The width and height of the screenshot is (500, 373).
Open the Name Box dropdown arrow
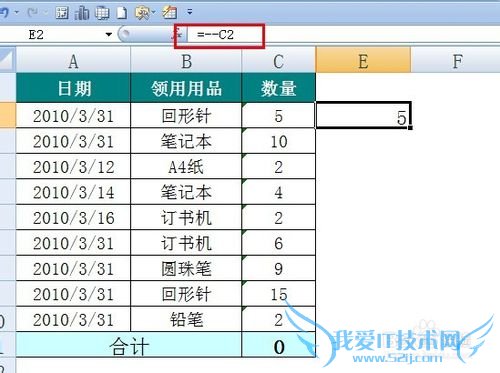pos(109,35)
